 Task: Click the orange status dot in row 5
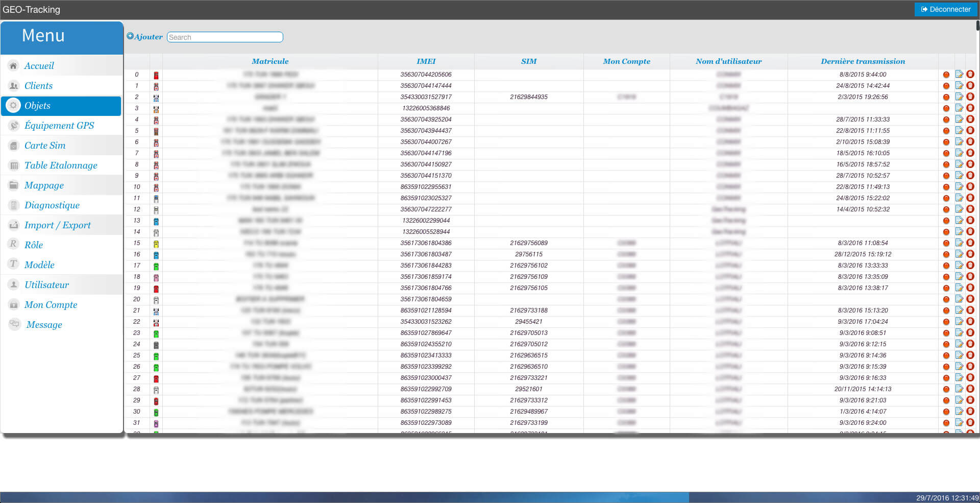(946, 131)
